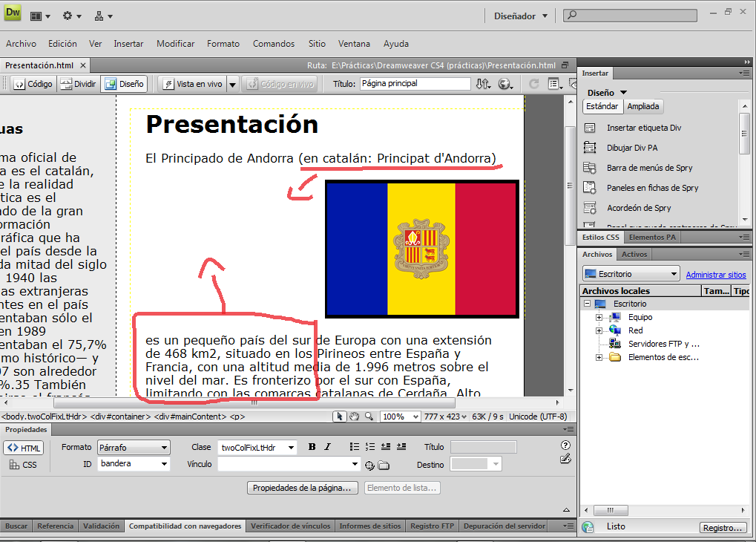Toggle bold formatting

(312, 447)
